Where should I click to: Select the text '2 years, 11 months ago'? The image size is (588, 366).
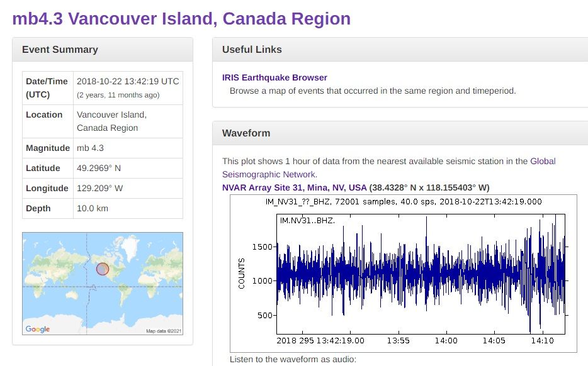tap(118, 95)
